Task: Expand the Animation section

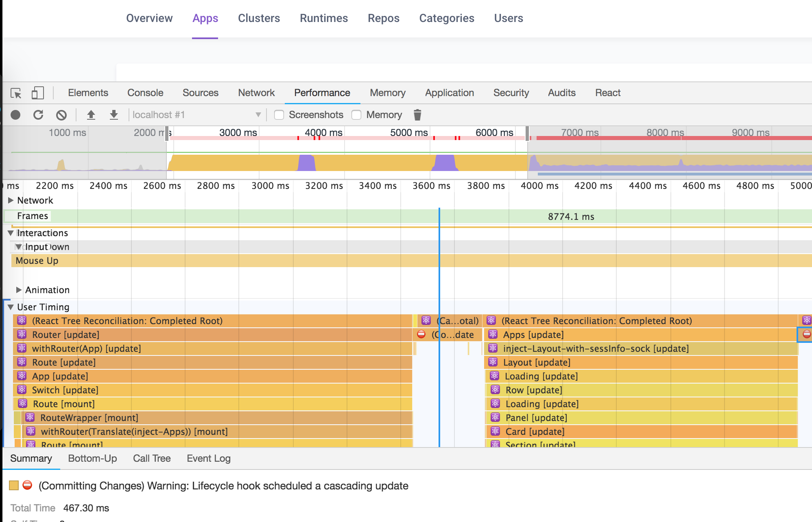Action: coord(19,290)
